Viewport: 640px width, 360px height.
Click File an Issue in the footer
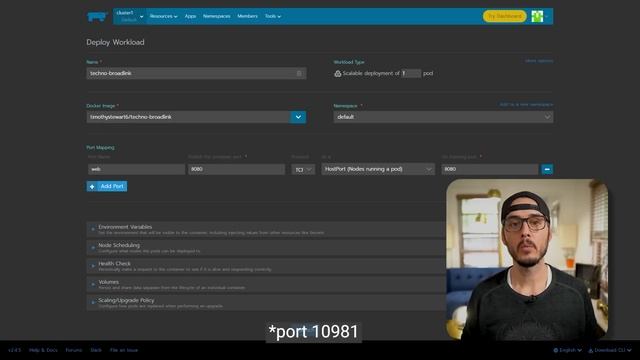[124, 350]
